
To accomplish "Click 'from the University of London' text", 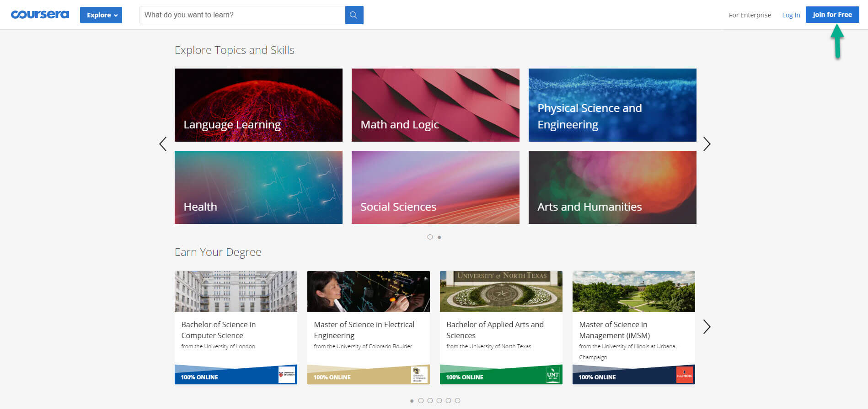I will 218,346.
